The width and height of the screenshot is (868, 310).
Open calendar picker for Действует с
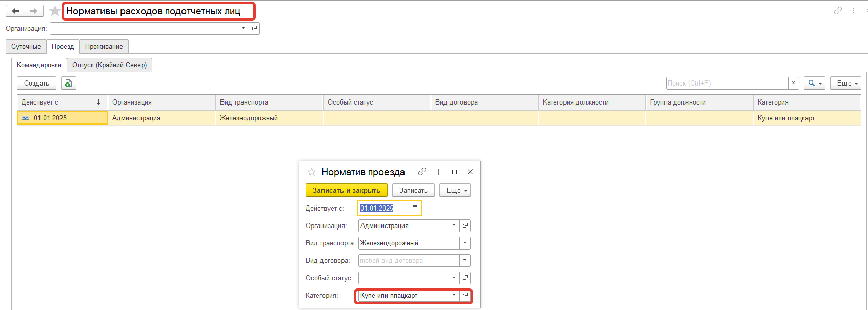(x=415, y=208)
